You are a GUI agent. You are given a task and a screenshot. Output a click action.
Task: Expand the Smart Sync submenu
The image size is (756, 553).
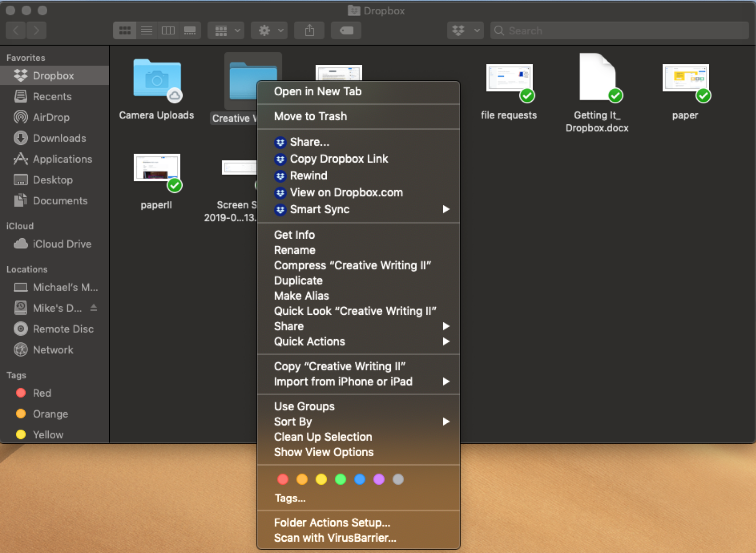pyautogui.click(x=359, y=209)
